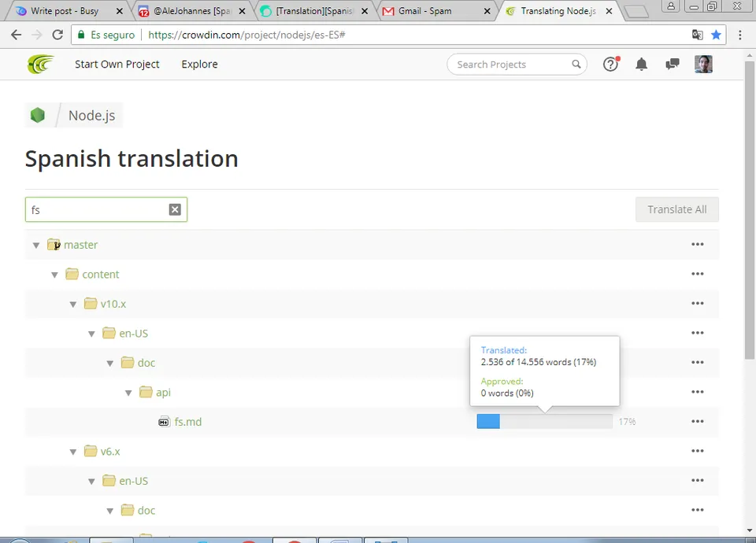Close the Gmail - Spam tab
This screenshot has height=543, width=756.
coord(487,11)
